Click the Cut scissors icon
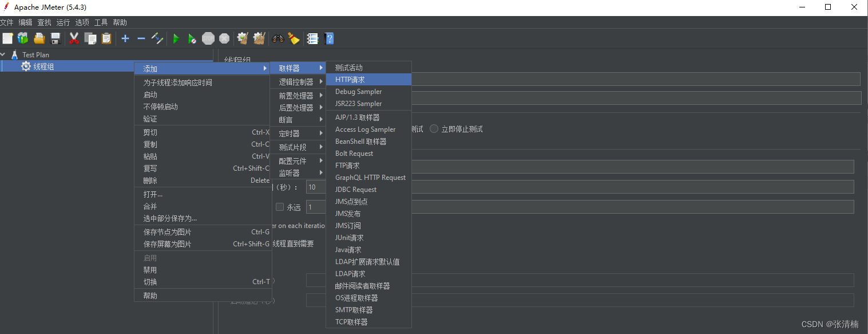868x334 pixels. click(74, 38)
